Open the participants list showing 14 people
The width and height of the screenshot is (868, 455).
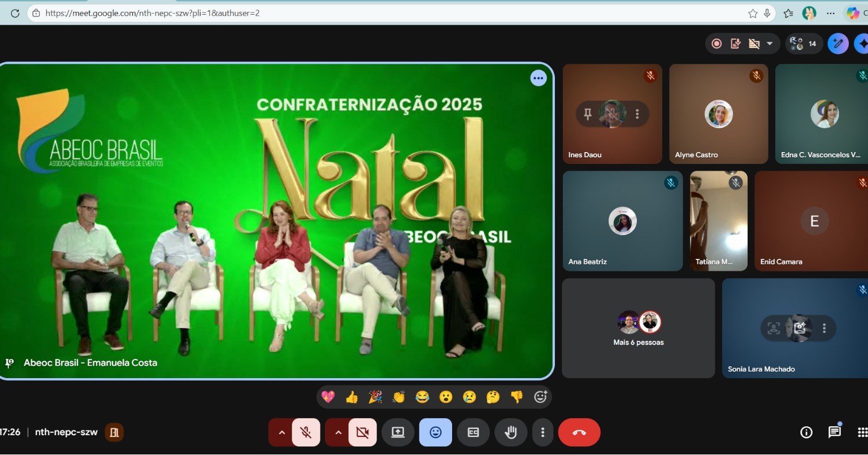coord(804,44)
